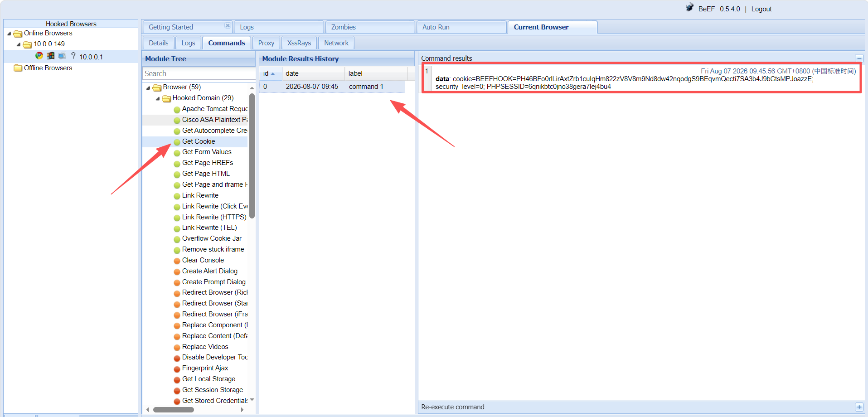Screen dimensions: 868x417
Task: Select the Cisco ASA Plaintext module
Action: [x=215, y=120]
